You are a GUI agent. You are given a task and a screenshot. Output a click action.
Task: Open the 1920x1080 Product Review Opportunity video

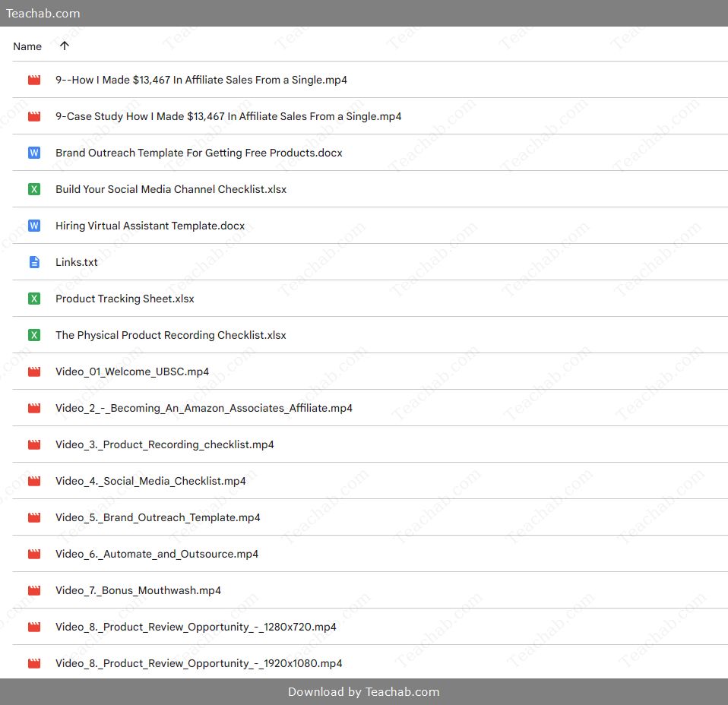pyautogui.click(x=198, y=663)
